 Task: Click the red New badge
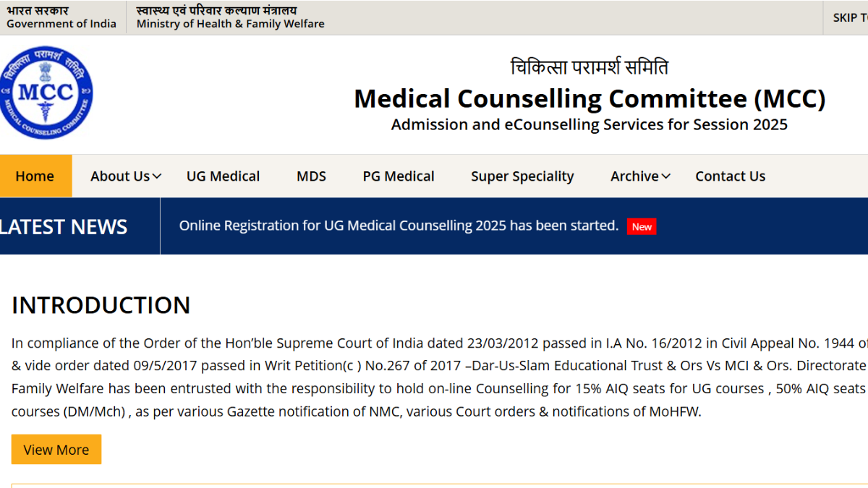(x=642, y=227)
